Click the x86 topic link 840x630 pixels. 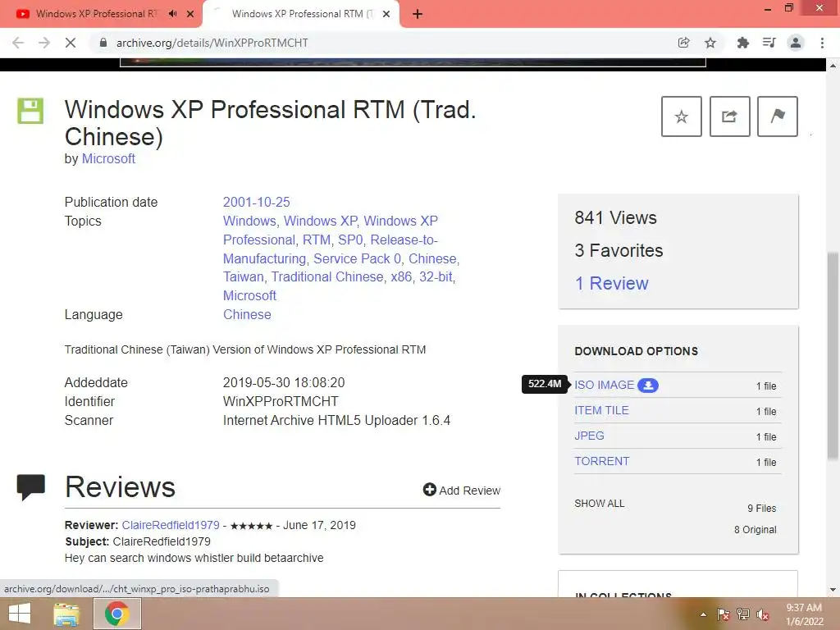401,277
